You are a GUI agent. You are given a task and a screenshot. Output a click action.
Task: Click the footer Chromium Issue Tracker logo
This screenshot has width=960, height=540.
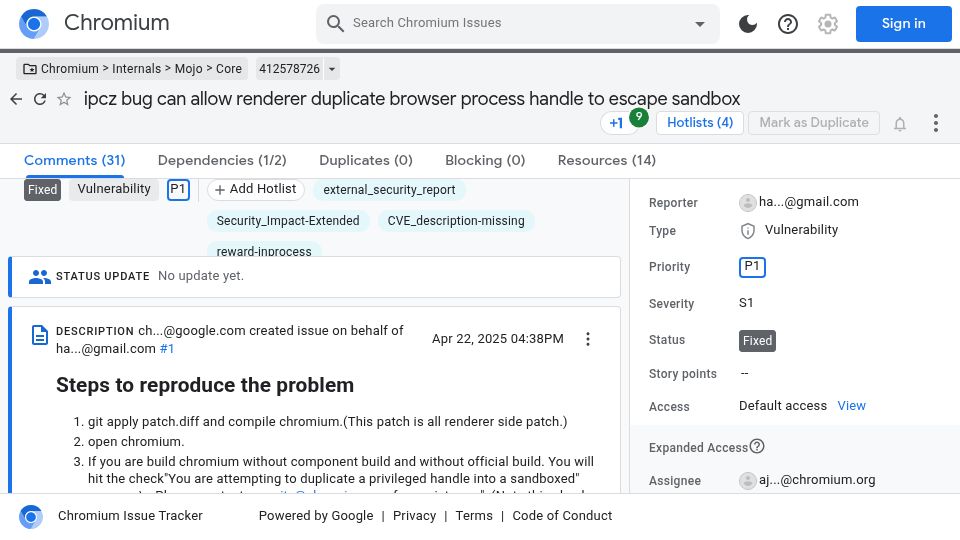(x=31, y=516)
